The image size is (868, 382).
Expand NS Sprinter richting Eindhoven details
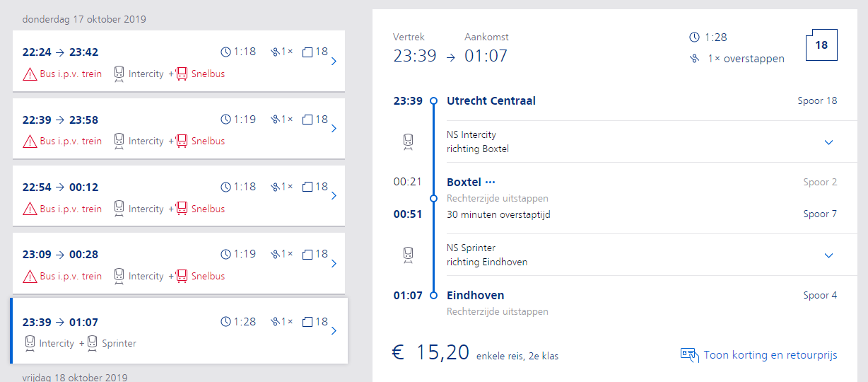(x=829, y=255)
